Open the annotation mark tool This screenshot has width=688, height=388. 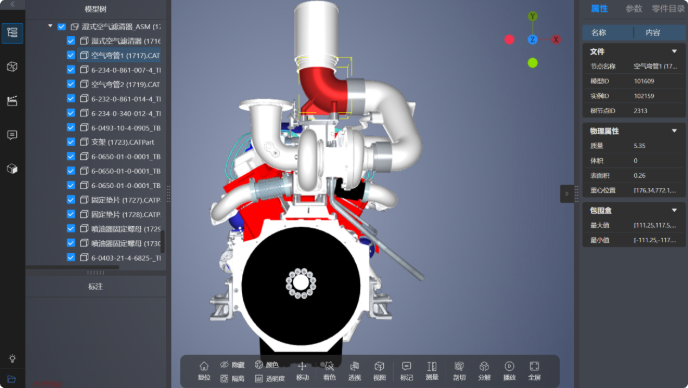[406, 371]
